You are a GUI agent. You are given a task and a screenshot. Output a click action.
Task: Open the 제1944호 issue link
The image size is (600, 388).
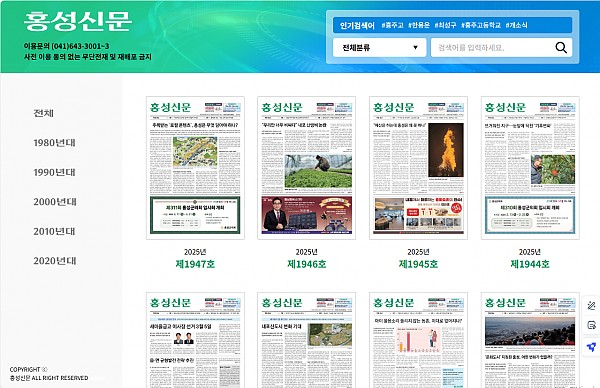530,264
